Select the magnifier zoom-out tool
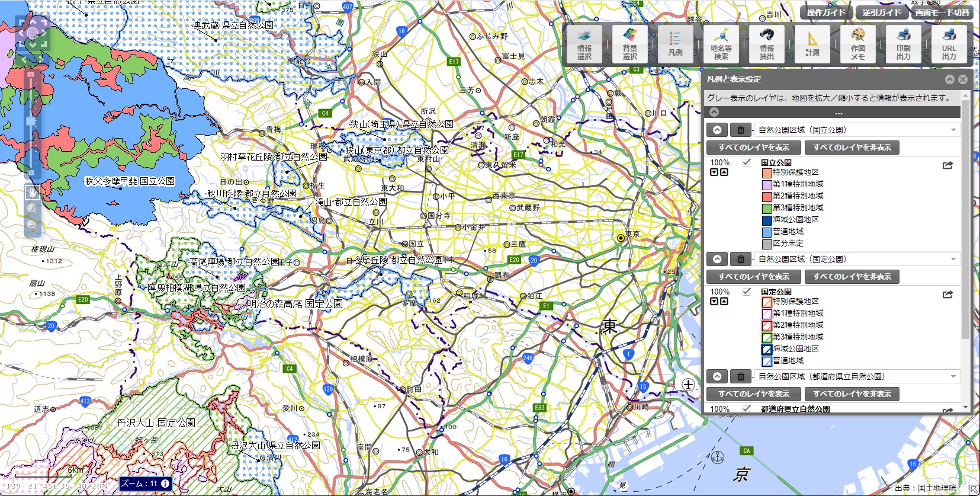The width and height of the screenshot is (980, 496). (x=32, y=225)
